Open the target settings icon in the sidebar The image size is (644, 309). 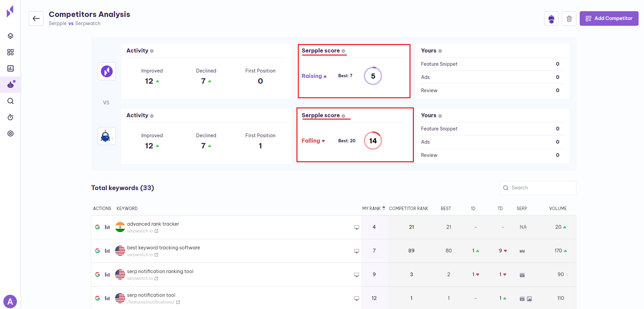point(10,133)
